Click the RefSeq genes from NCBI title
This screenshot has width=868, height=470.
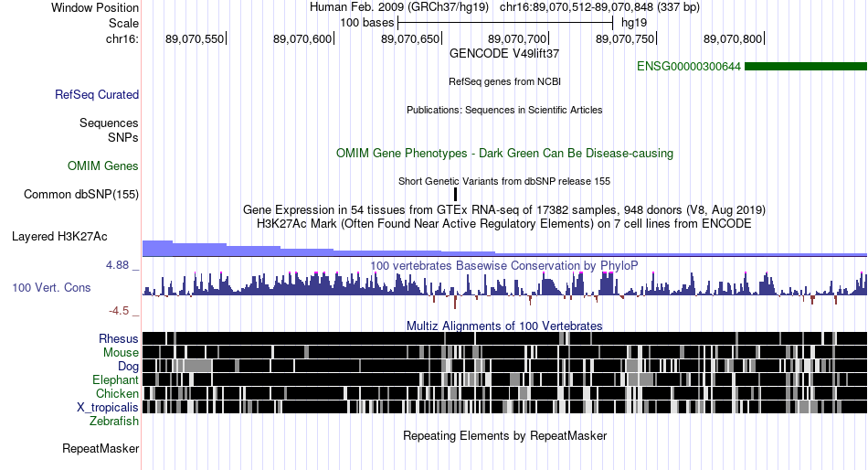coord(505,81)
